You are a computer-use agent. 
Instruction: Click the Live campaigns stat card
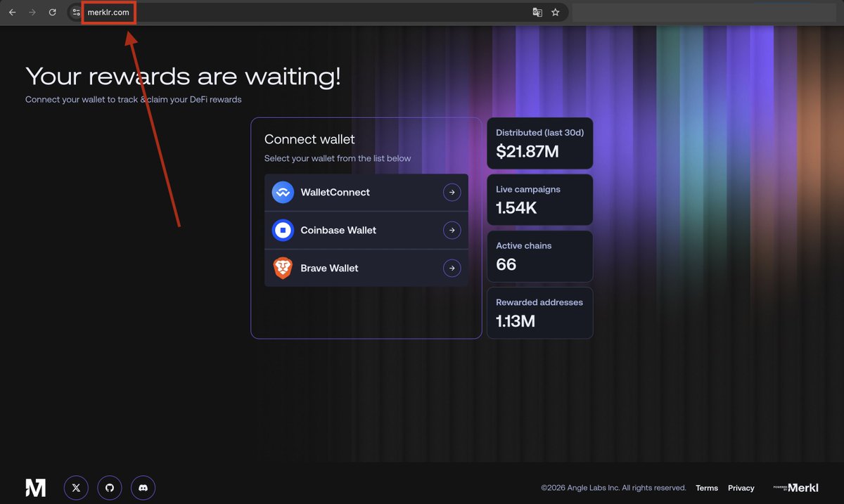[x=539, y=200]
